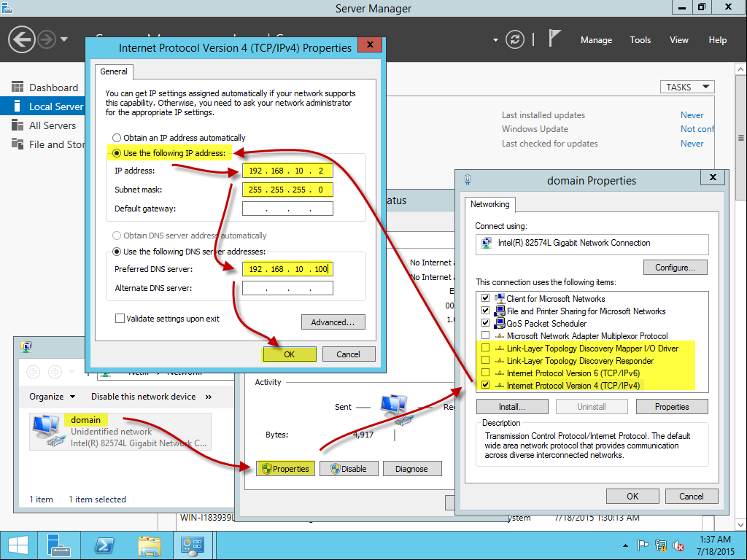The height and width of the screenshot is (560, 747).
Task: Click the Preferred DNS server field
Action: tap(287, 269)
